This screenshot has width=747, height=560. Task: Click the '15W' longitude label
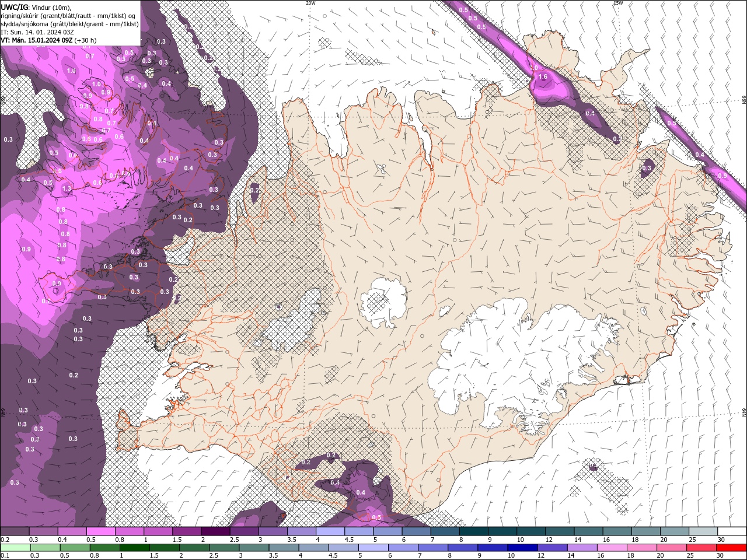click(x=618, y=3)
